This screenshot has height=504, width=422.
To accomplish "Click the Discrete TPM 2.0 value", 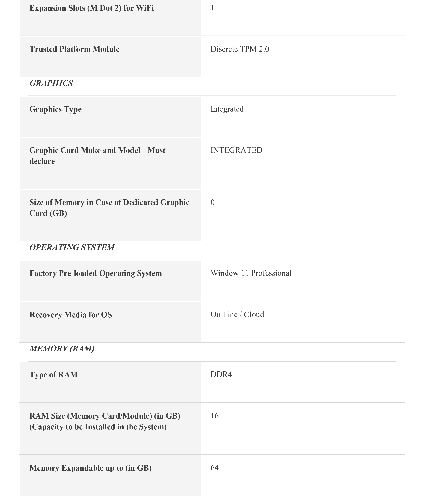I will (240, 49).
